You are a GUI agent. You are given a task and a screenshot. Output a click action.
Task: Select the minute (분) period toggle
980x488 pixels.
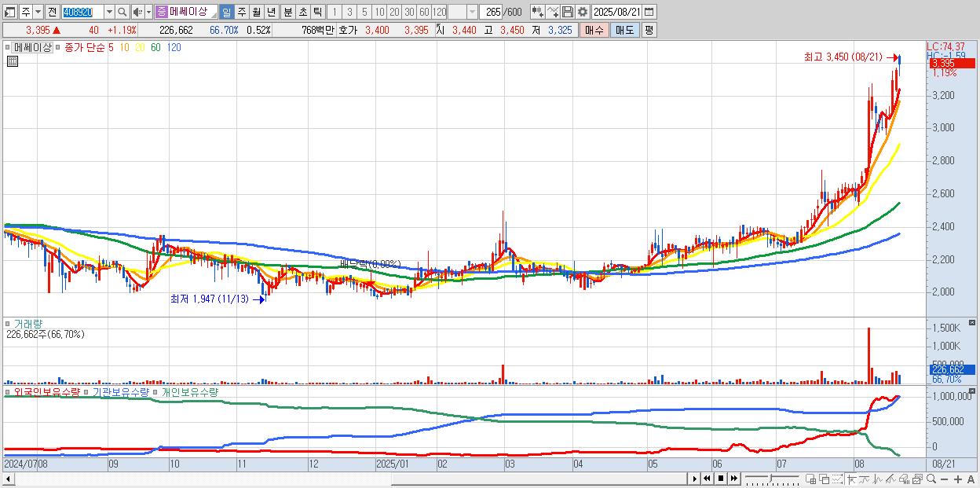(287, 12)
